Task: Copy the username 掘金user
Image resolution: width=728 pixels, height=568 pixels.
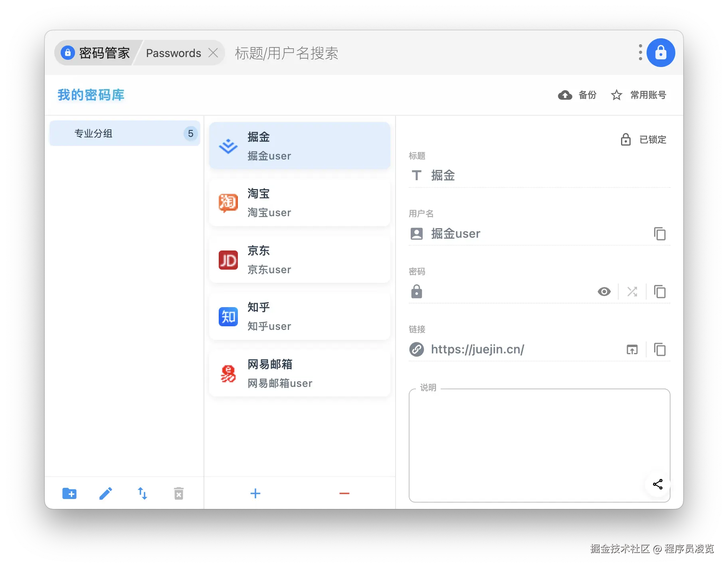Action: (660, 234)
